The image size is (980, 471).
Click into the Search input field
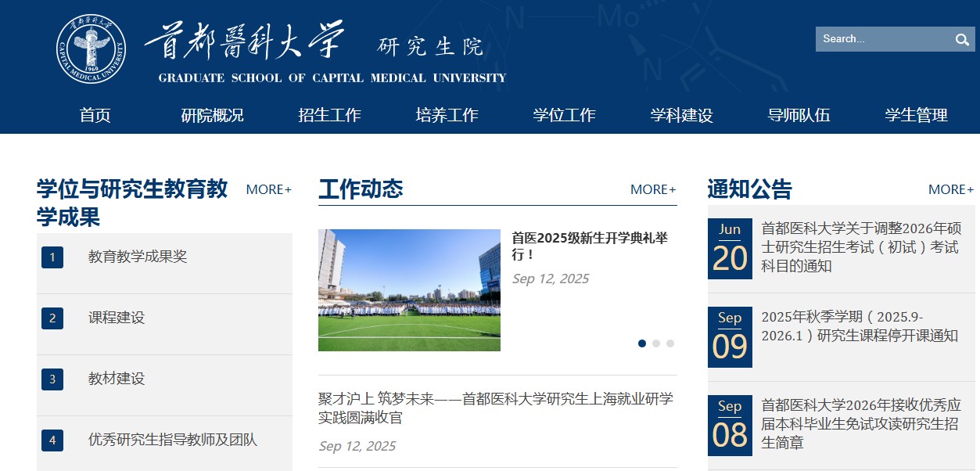(880, 39)
